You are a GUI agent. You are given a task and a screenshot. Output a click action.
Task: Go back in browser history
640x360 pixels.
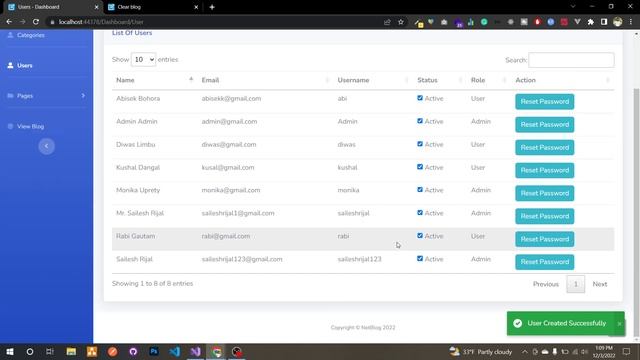tap(9, 22)
